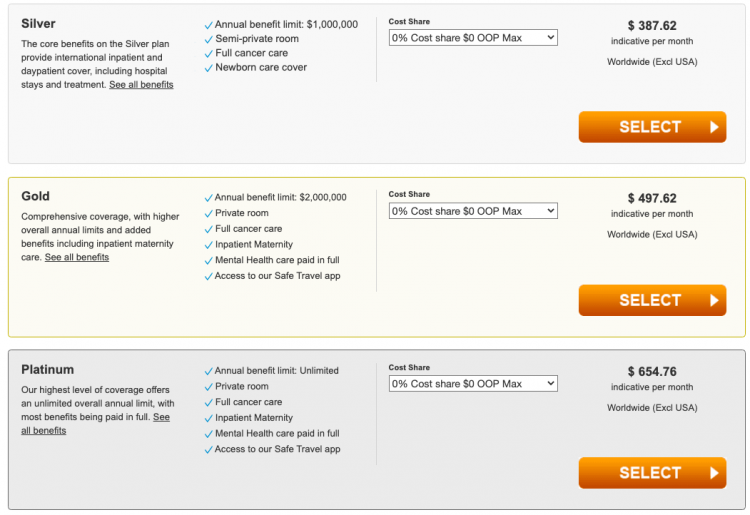Image resolution: width=750 pixels, height=515 pixels.
Task: Open Gold plan 'See all benefits' link
Action: click(x=77, y=258)
